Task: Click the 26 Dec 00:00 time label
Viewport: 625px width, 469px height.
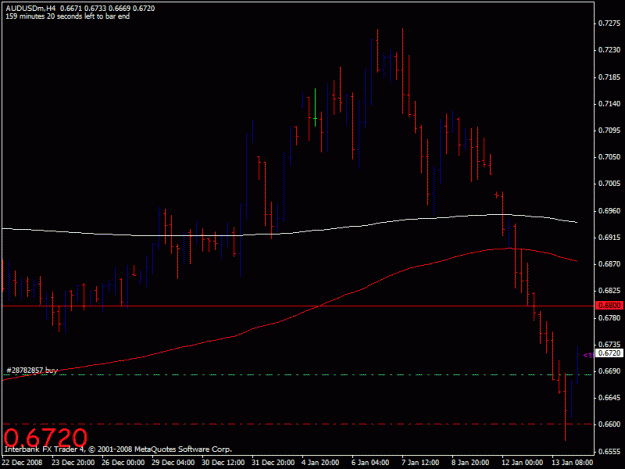Action: coord(123,463)
